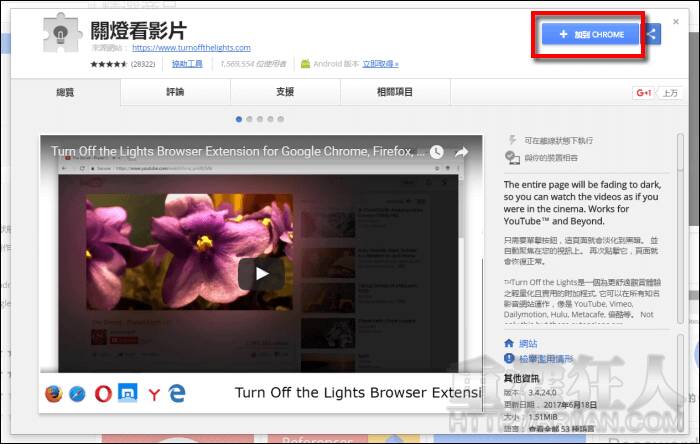The image size is (700, 444).
Task: Switch to the 總覽 overview tab
Action: click(65, 92)
